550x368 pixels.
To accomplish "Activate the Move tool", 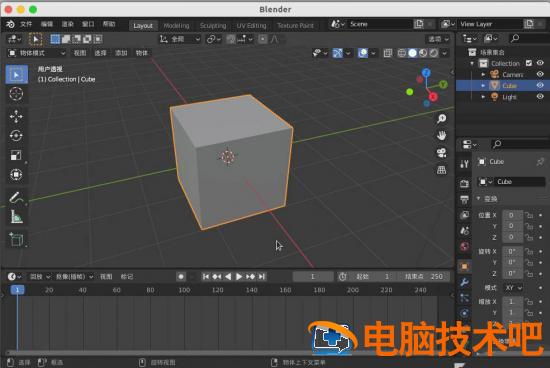I will point(16,116).
